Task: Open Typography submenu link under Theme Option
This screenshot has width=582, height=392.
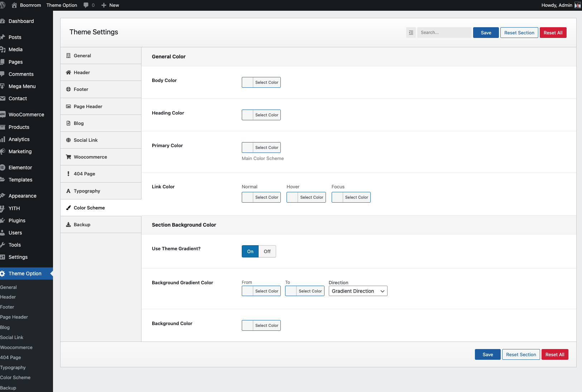Action: [13, 367]
